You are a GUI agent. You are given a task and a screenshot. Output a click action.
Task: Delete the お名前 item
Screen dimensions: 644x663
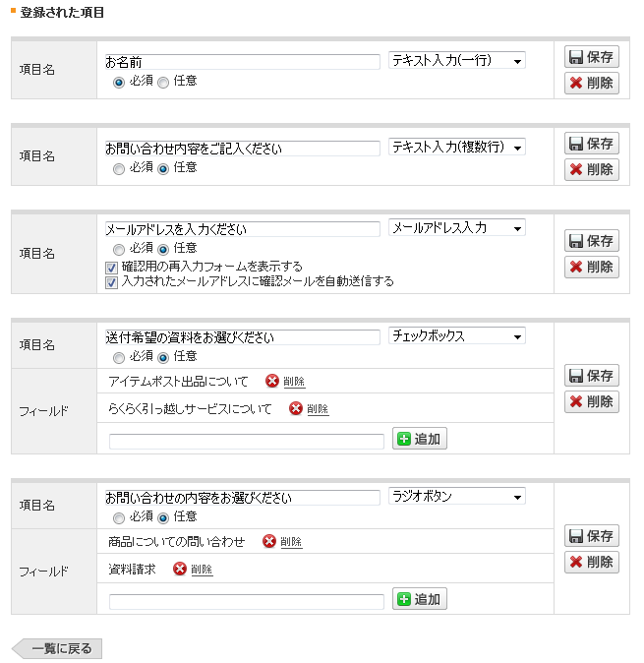(591, 83)
